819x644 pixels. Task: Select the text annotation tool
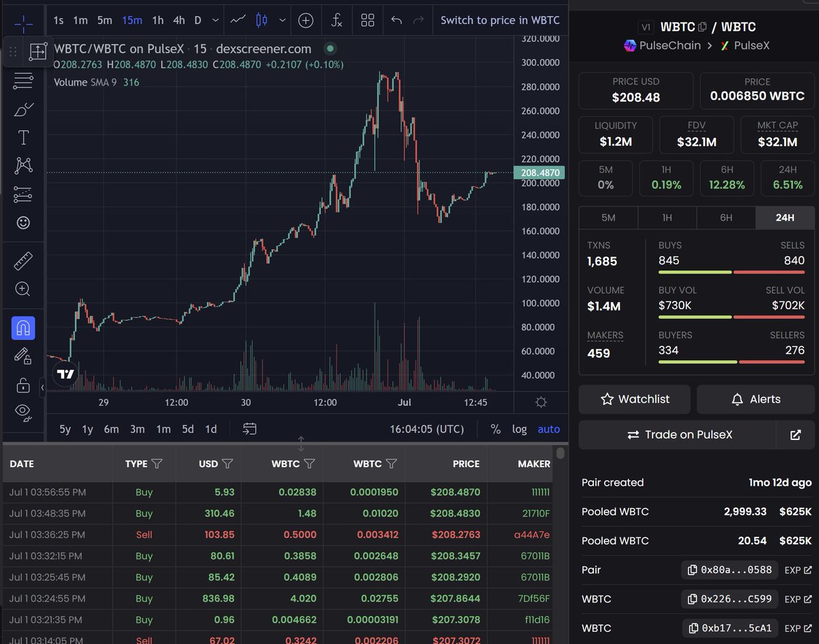point(23,137)
